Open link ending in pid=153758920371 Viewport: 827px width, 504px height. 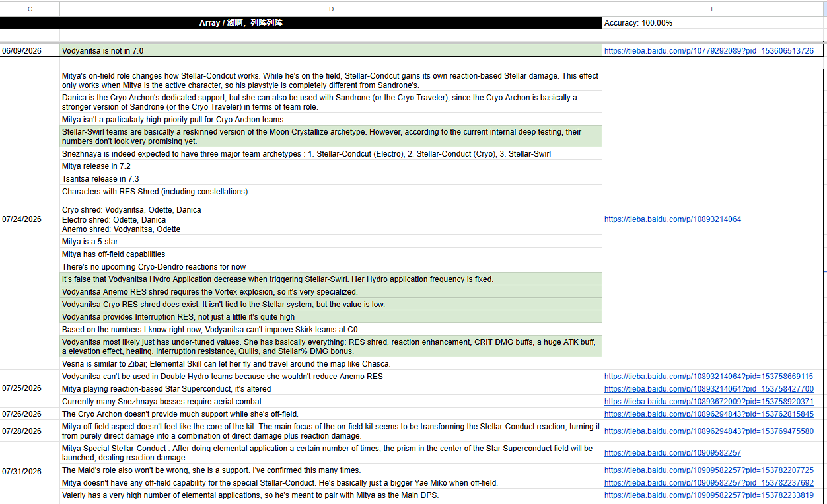[709, 402]
